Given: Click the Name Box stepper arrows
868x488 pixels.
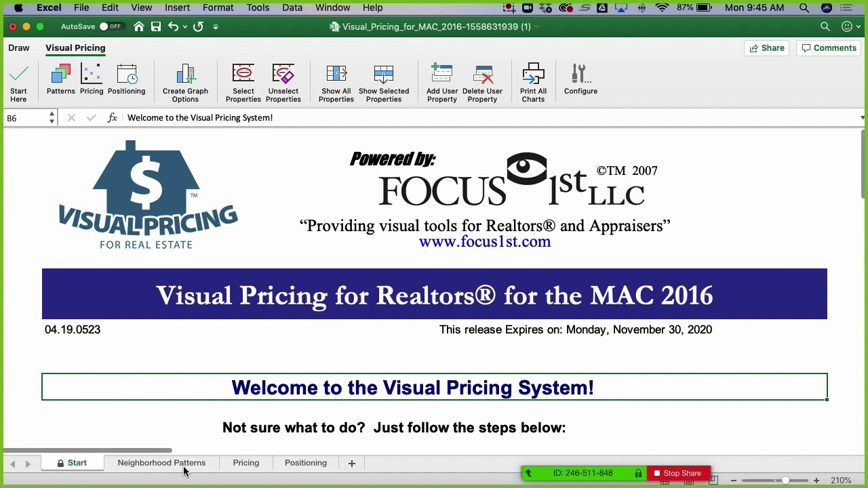Looking at the screenshot, I should 52,118.
